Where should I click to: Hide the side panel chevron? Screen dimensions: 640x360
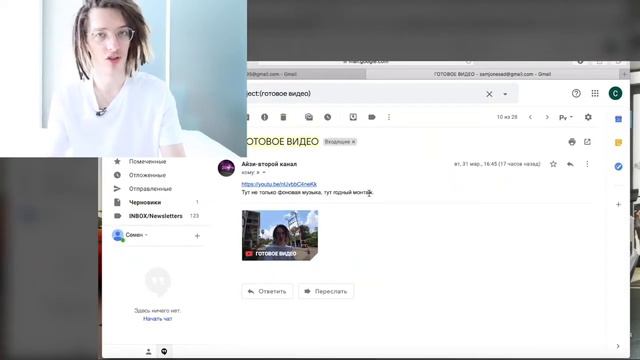[618, 346]
